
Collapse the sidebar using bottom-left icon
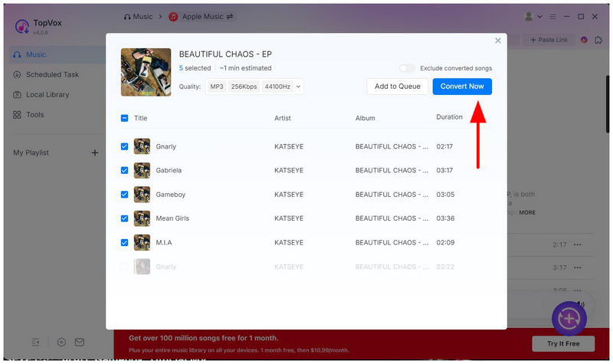click(x=35, y=343)
